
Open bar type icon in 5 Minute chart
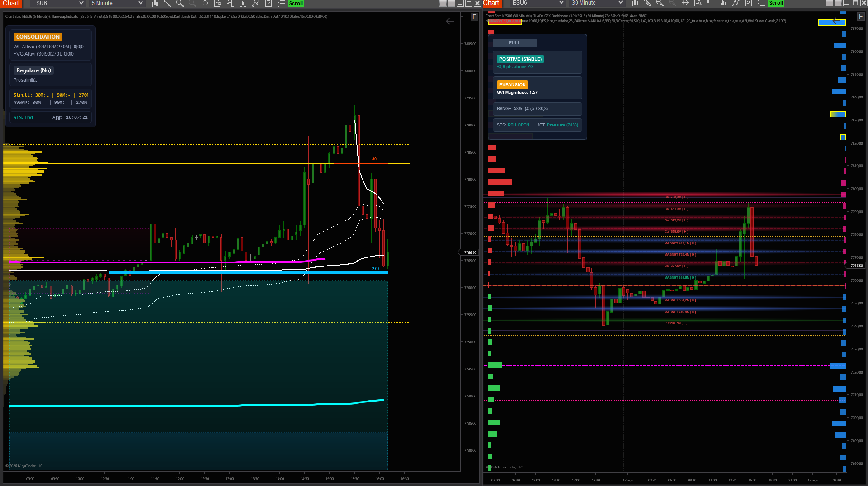pos(155,3)
